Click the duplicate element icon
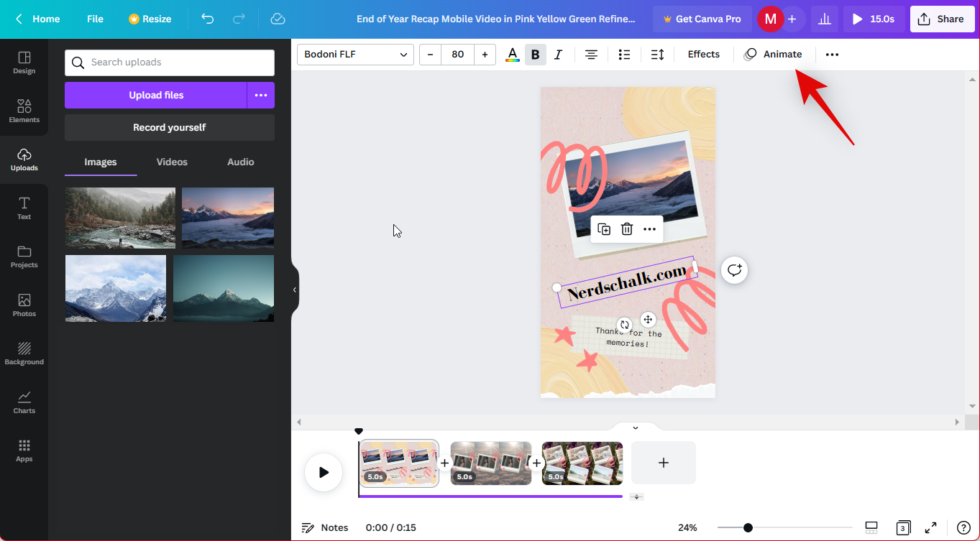980x541 pixels. (604, 229)
